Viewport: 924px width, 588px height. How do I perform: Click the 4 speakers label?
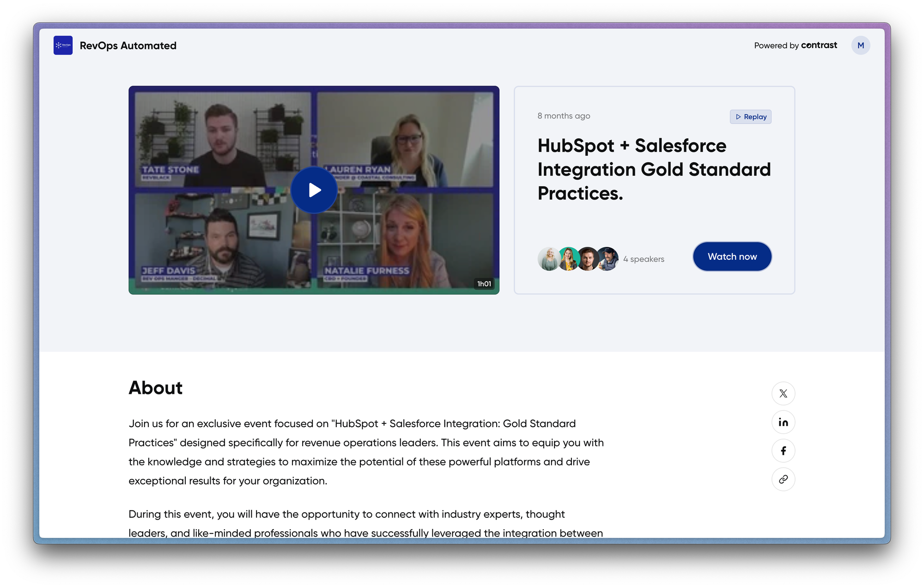coord(644,259)
